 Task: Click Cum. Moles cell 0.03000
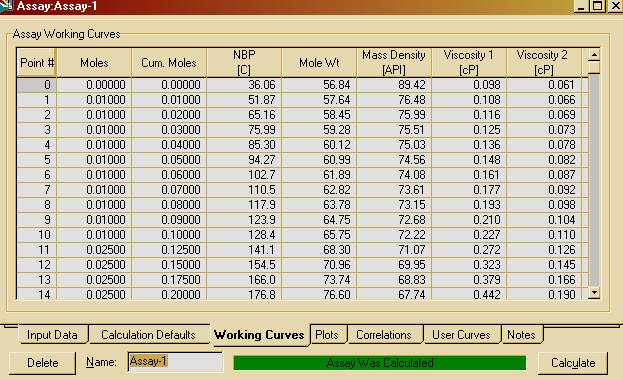(169, 130)
